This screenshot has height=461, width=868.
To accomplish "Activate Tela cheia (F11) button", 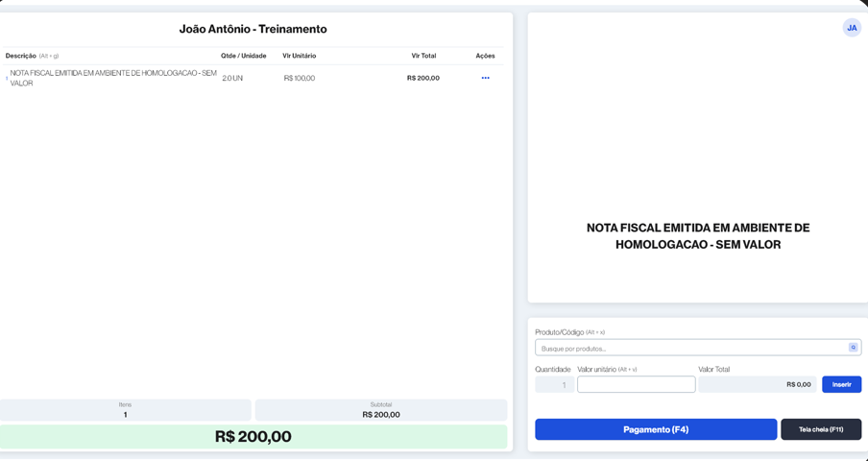I will [821, 429].
